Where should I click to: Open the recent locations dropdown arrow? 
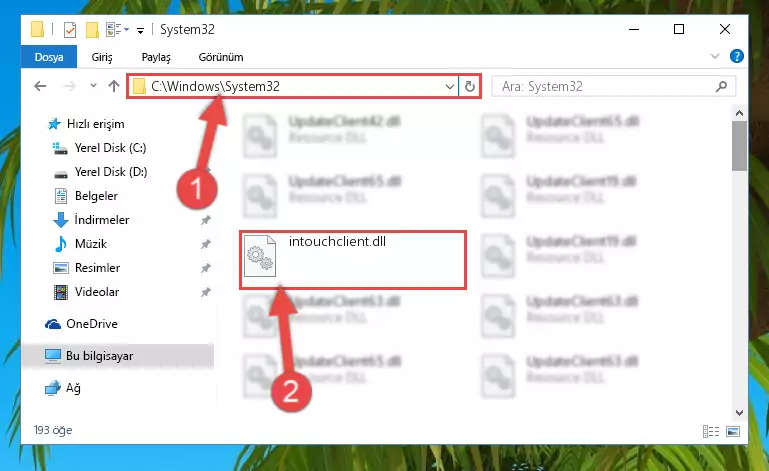[93, 86]
